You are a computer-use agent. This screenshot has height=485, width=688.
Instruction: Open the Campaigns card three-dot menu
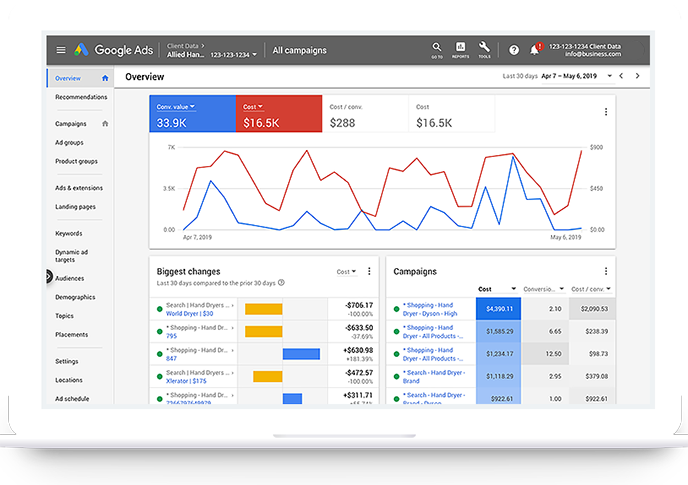coord(606,271)
